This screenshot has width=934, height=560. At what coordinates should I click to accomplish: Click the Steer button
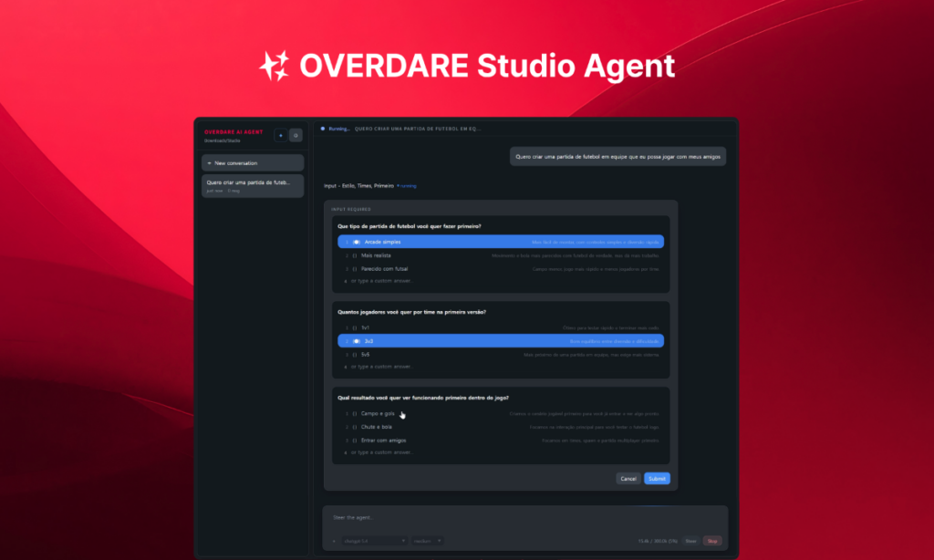691,541
